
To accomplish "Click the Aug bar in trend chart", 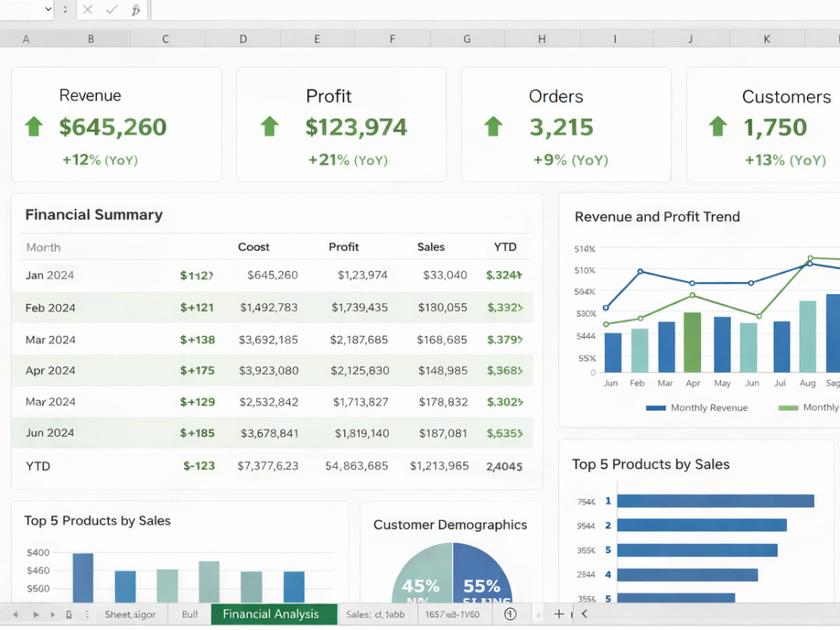I will tap(807, 337).
